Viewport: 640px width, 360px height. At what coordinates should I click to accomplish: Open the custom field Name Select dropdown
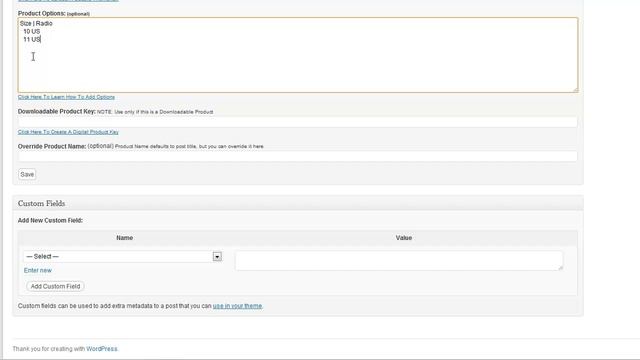123,256
